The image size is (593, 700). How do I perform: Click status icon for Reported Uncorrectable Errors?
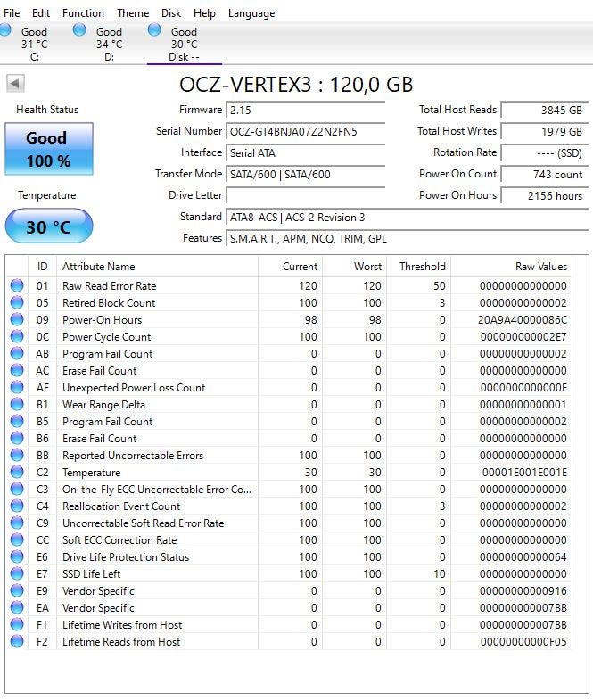tap(17, 455)
